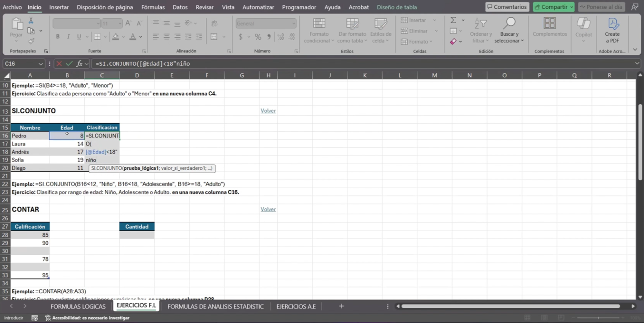
Task: Click the Create a PDF icon
Action: click(612, 24)
